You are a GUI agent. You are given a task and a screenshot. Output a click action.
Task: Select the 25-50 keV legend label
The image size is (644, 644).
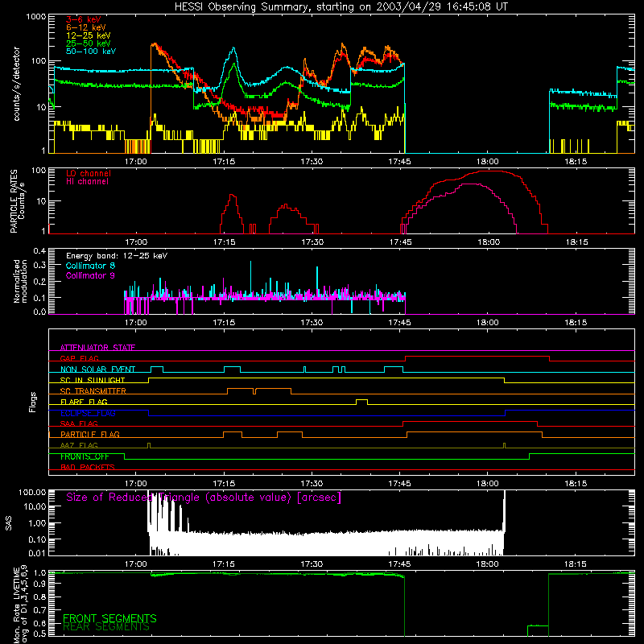[89, 43]
